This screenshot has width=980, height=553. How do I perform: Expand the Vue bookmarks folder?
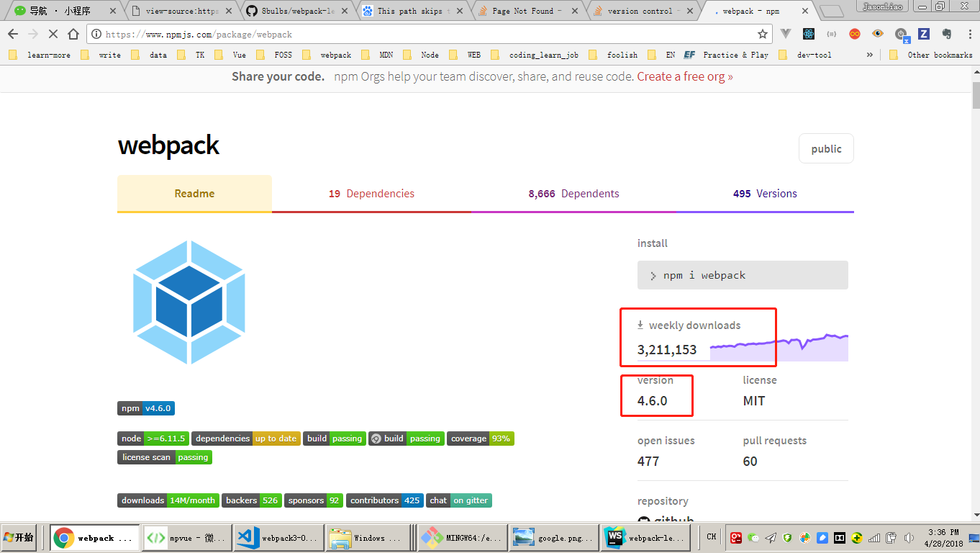[x=232, y=55]
